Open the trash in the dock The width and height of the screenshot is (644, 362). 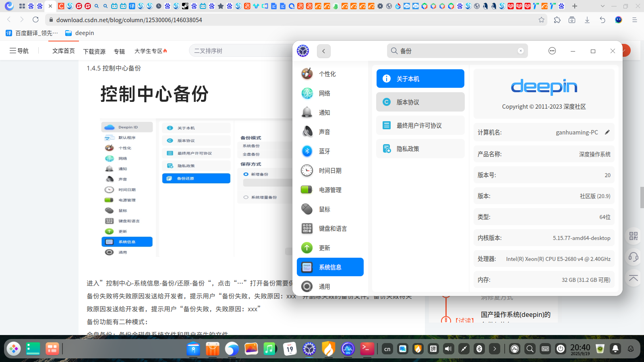tap(600, 349)
